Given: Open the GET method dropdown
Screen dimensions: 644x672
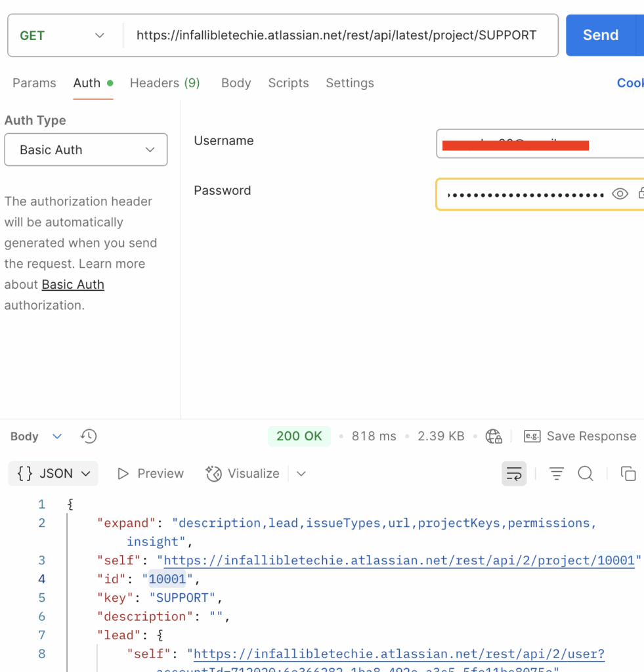Looking at the screenshot, I should click(62, 35).
